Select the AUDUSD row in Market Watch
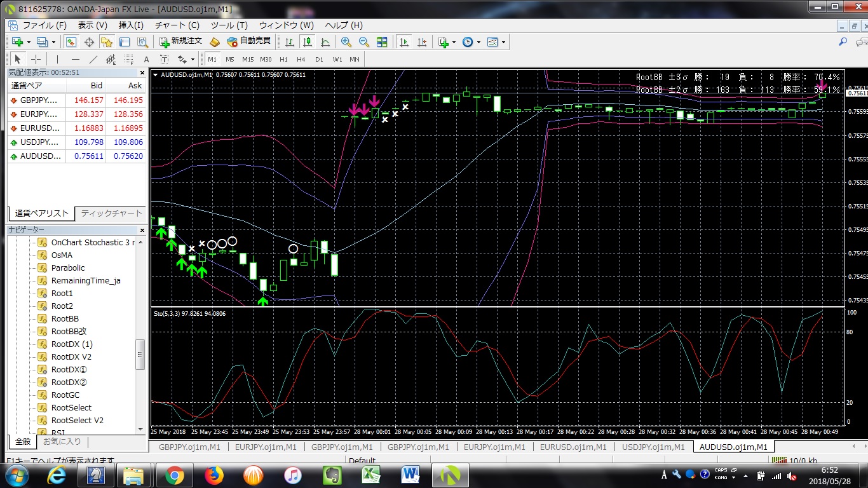Image resolution: width=868 pixels, height=488 pixels. point(38,156)
